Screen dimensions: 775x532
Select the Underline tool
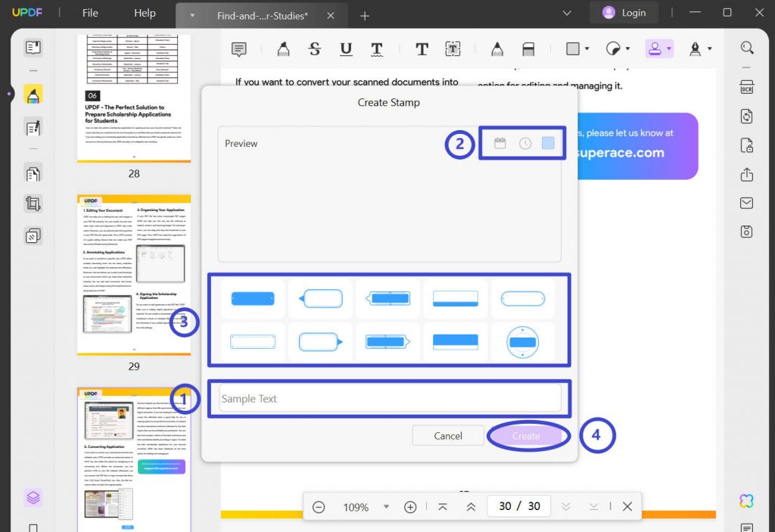coord(346,48)
